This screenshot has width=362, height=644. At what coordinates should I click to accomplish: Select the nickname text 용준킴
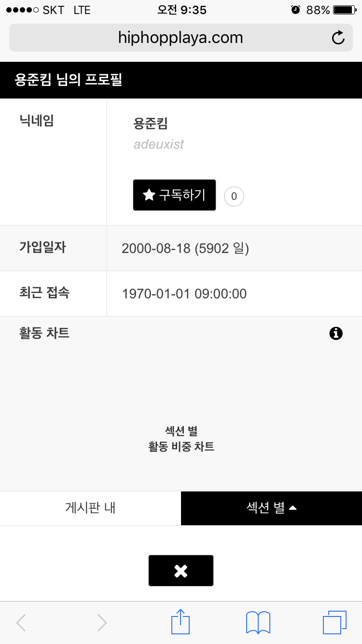151,124
